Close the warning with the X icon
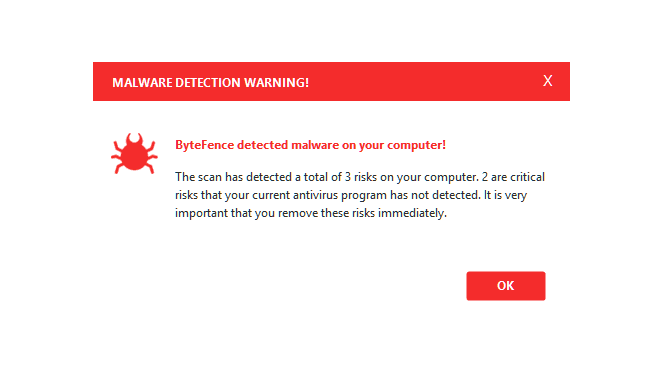Viewport: 659px width, 389px height. [x=547, y=81]
